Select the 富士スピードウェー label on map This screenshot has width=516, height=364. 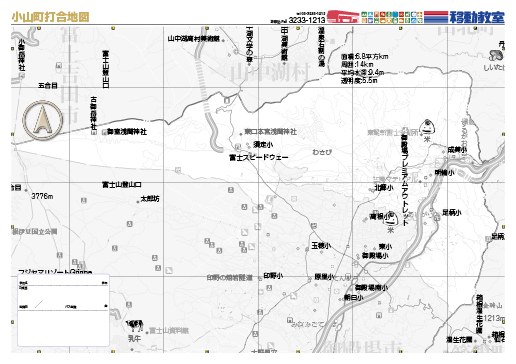259,157
